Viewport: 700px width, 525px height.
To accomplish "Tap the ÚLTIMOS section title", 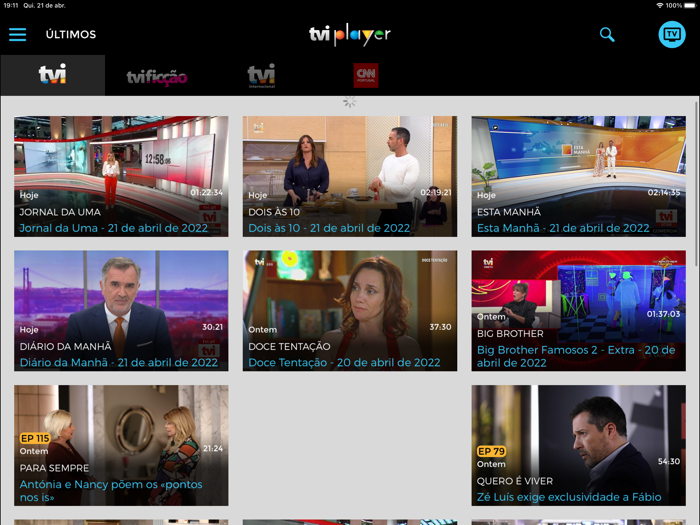I will 71,34.
